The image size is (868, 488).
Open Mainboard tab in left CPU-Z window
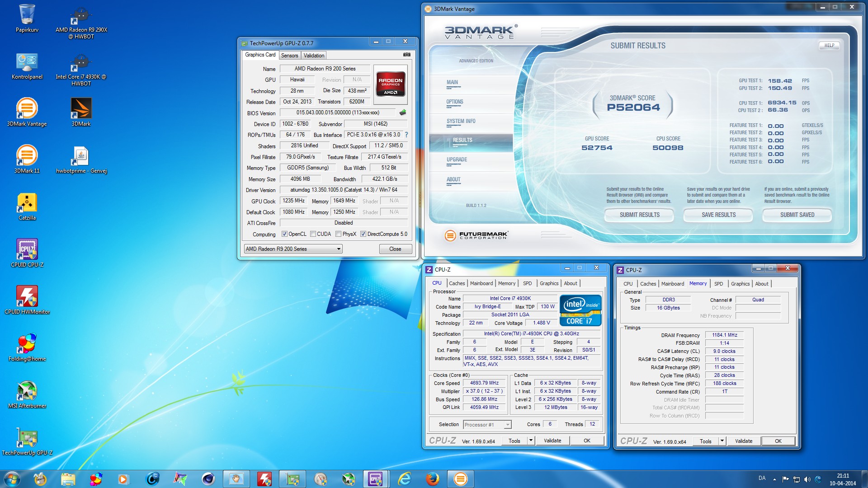coord(481,283)
